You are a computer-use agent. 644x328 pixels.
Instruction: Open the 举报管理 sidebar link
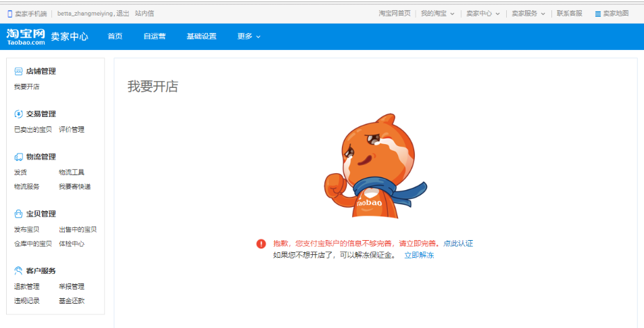coord(72,287)
